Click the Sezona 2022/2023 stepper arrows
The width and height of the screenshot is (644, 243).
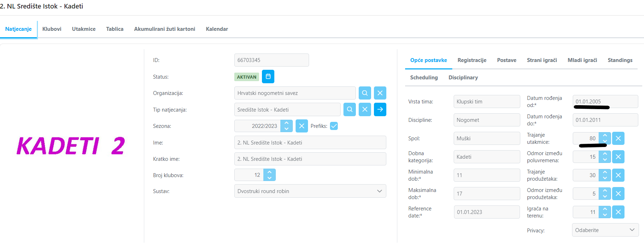[x=286, y=126]
